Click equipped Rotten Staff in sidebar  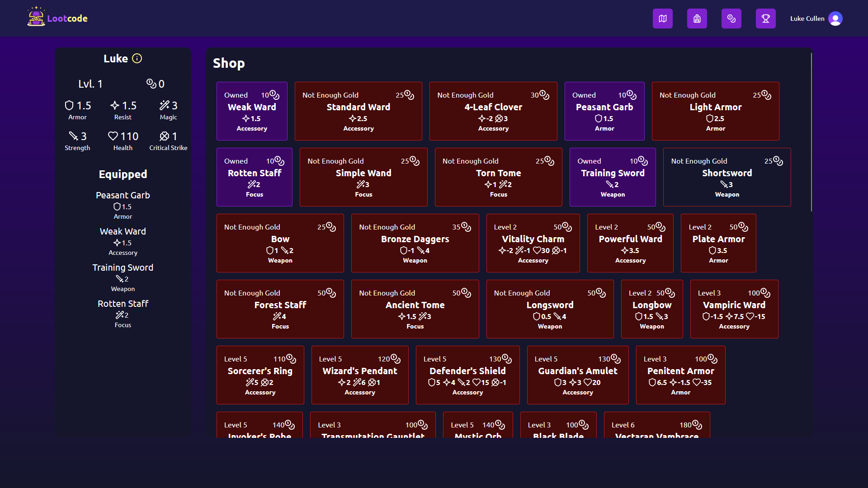coord(123,304)
